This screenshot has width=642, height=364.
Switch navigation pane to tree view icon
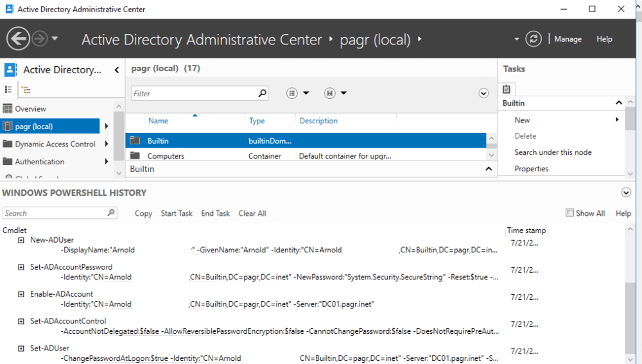[x=26, y=90]
